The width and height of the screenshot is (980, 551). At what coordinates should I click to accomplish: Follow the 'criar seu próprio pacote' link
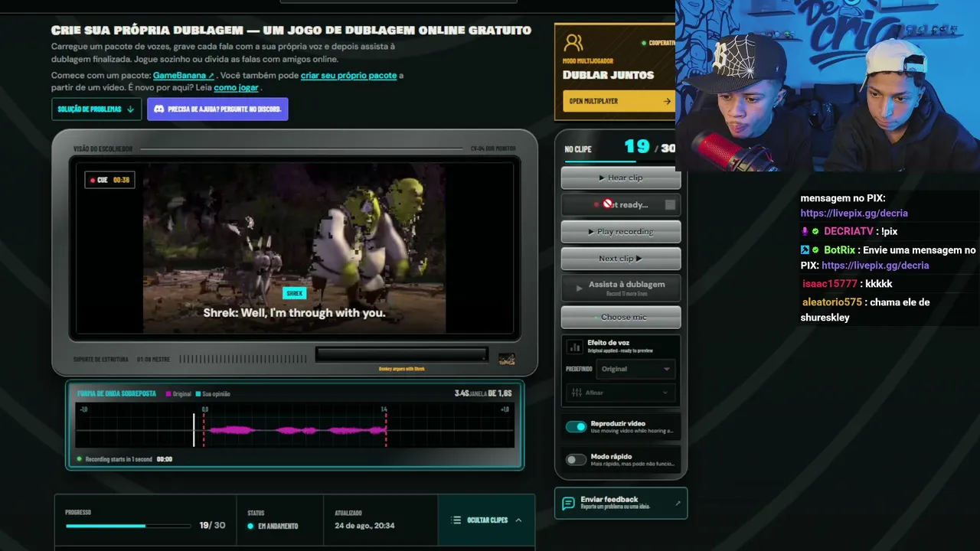click(348, 76)
